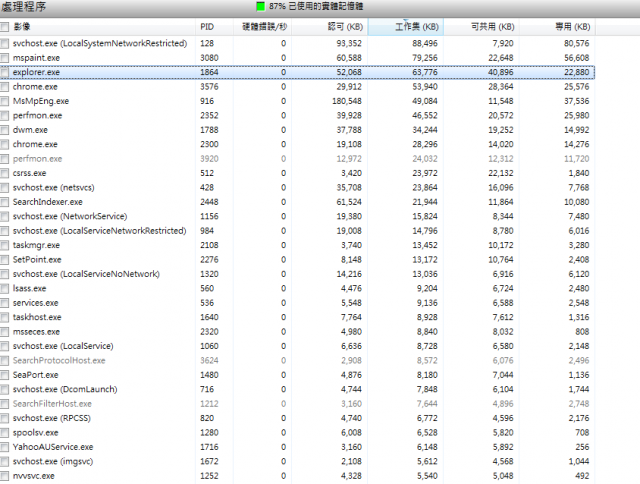Viewport: 640px width, 484px height.
Task: Click PID value 3080 of mspaint.exe
Action: (x=209, y=58)
